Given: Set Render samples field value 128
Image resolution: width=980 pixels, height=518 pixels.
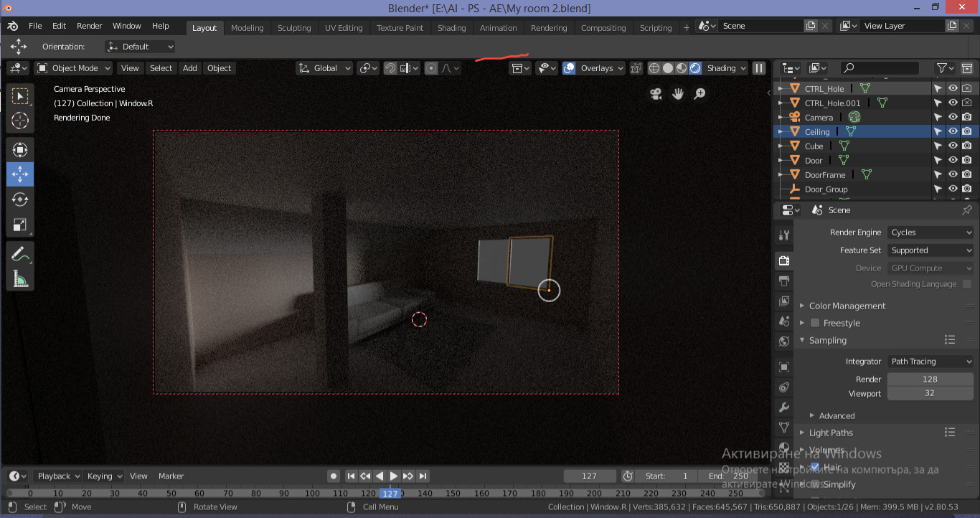Looking at the screenshot, I should click(930, 379).
